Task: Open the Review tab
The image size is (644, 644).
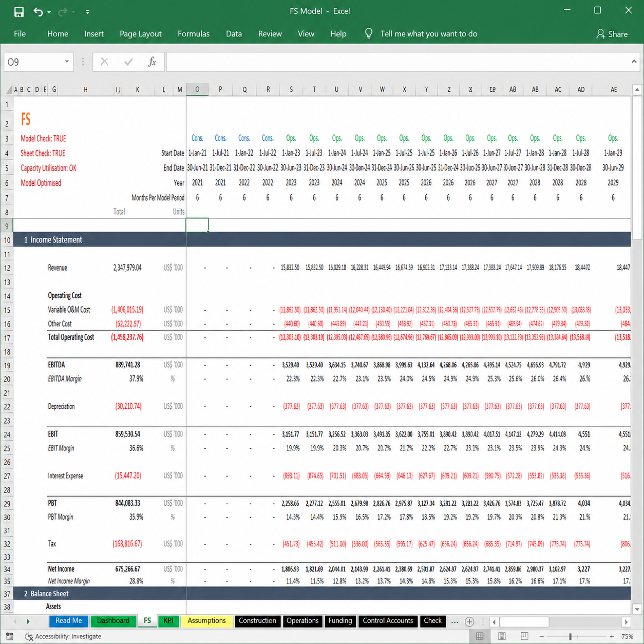Action: tap(270, 34)
